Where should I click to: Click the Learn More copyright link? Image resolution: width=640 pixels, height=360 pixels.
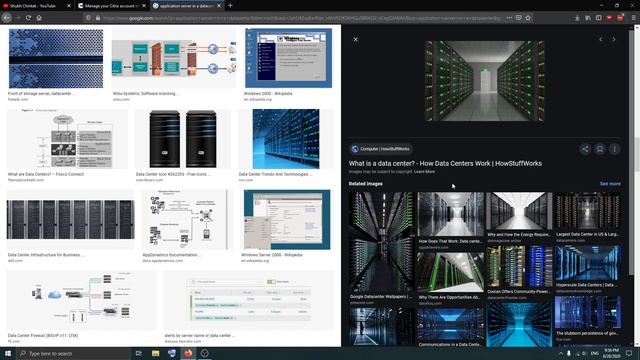(x=424, y=172)
